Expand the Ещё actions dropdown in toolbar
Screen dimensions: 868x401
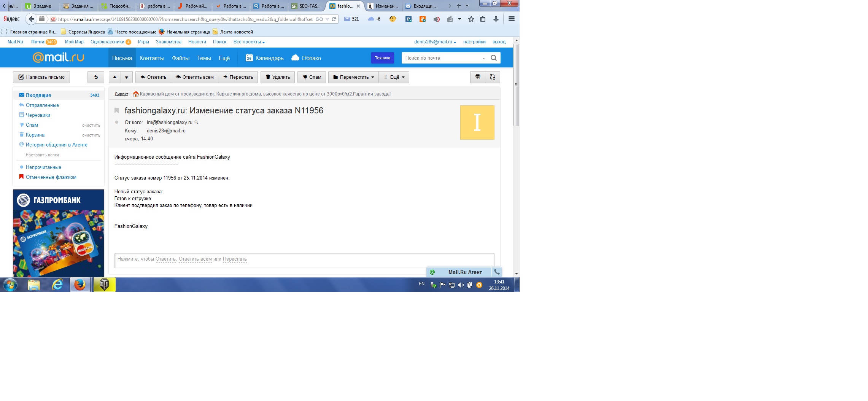tap(394, 77)
